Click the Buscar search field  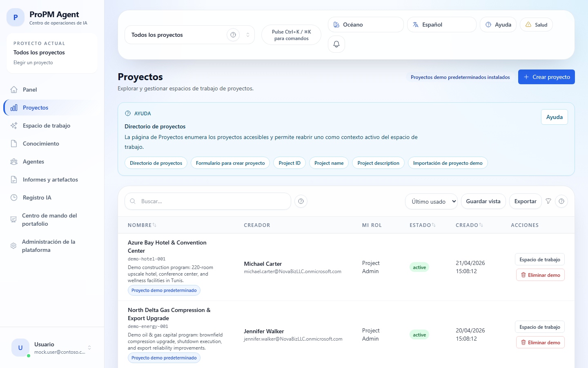212,201
